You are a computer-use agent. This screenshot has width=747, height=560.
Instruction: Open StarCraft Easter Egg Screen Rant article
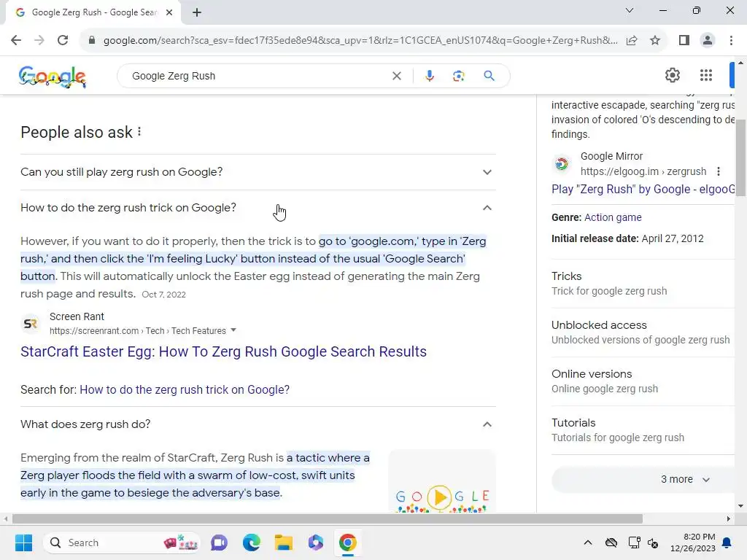[223, 351]
